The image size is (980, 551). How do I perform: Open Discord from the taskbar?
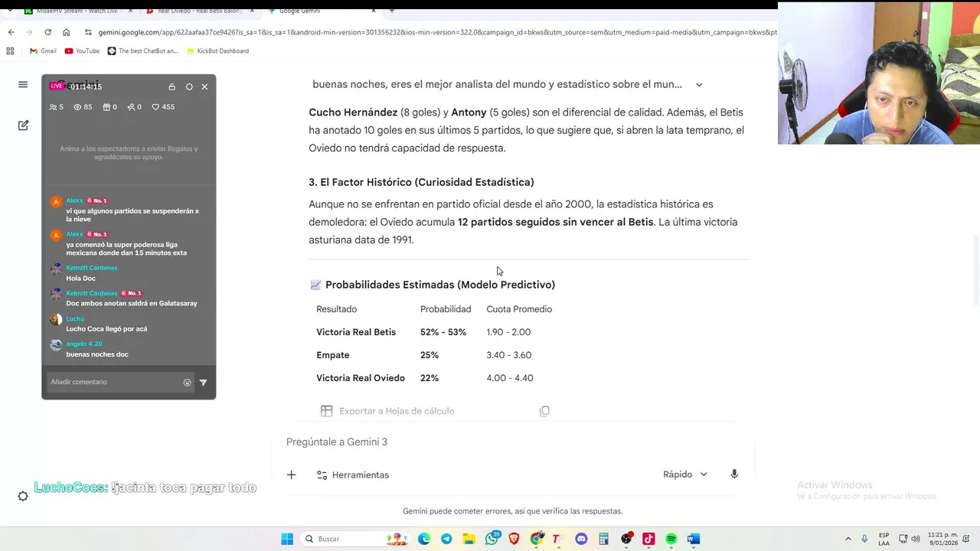tap(581, 539)
